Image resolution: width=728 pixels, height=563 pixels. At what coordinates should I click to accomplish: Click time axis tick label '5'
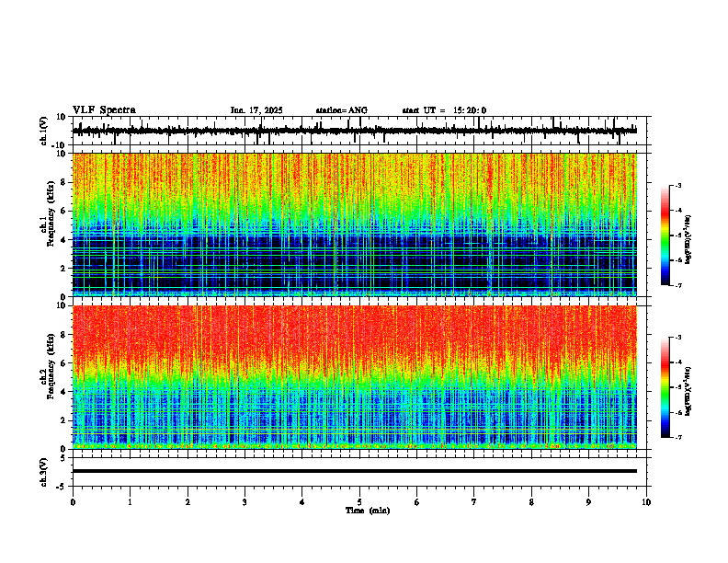pos(359,502)
